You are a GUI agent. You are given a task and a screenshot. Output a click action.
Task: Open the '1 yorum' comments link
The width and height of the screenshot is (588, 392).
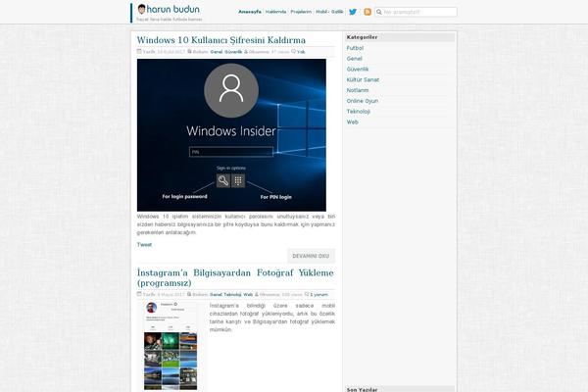pyautogui.click(x=318, y=294)
